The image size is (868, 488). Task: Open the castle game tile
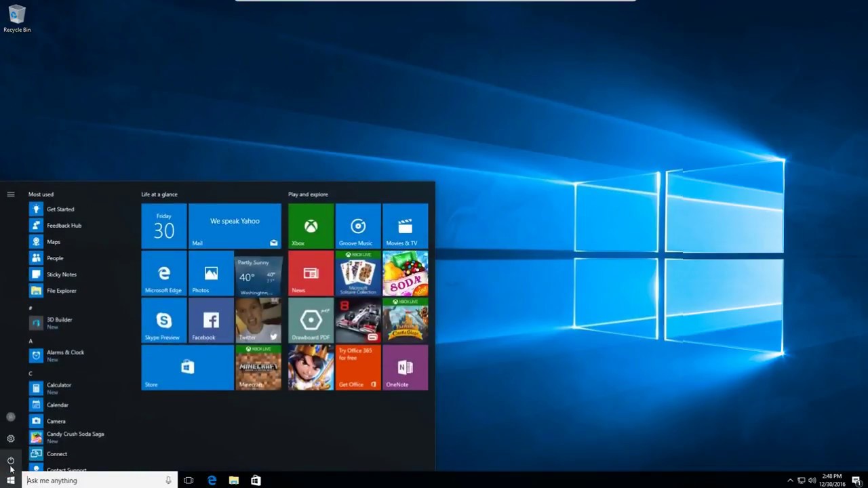point(406,320)
